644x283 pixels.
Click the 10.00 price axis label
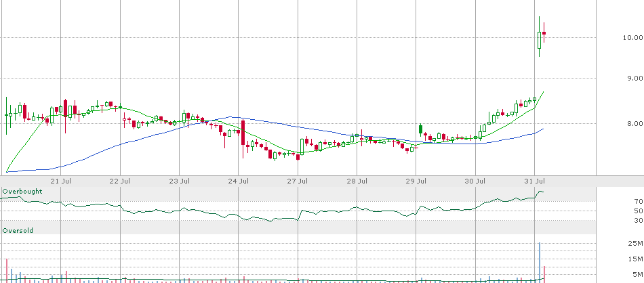coord(632,38)
